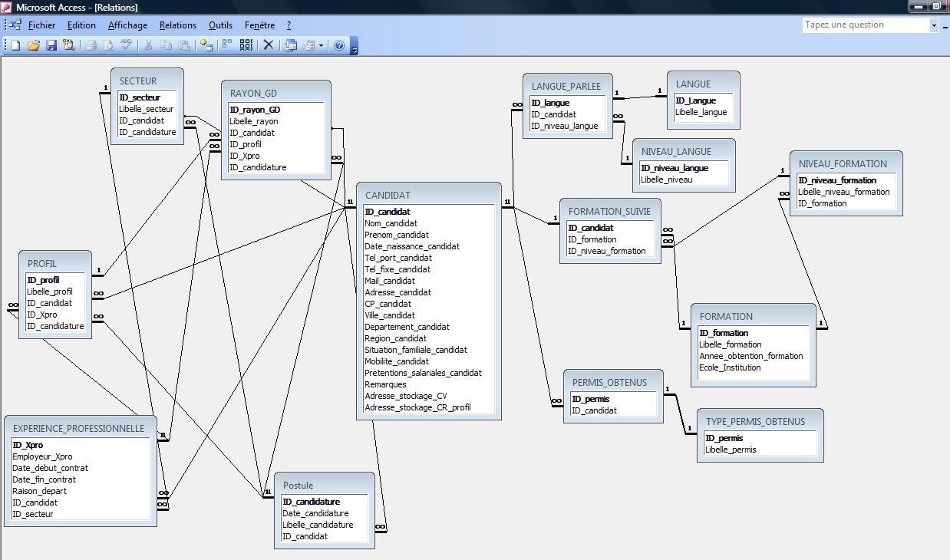
Task: Open the Relations menu
Action: (177, 25)
